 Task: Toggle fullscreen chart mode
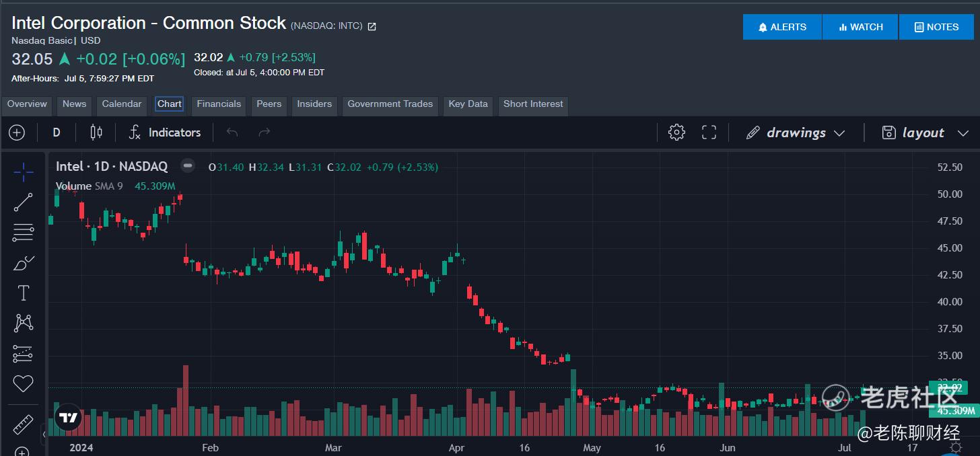(709, 132)
